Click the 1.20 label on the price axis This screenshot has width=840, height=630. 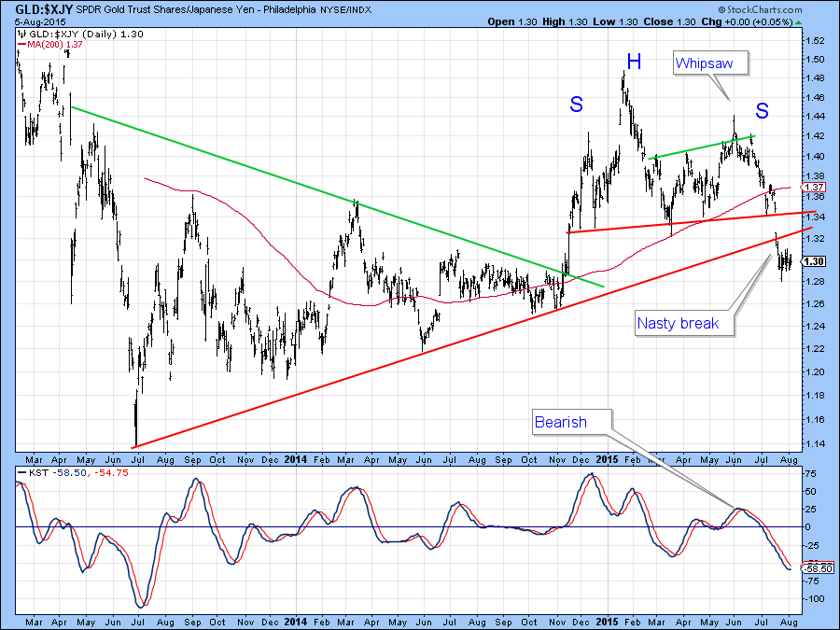815,371
